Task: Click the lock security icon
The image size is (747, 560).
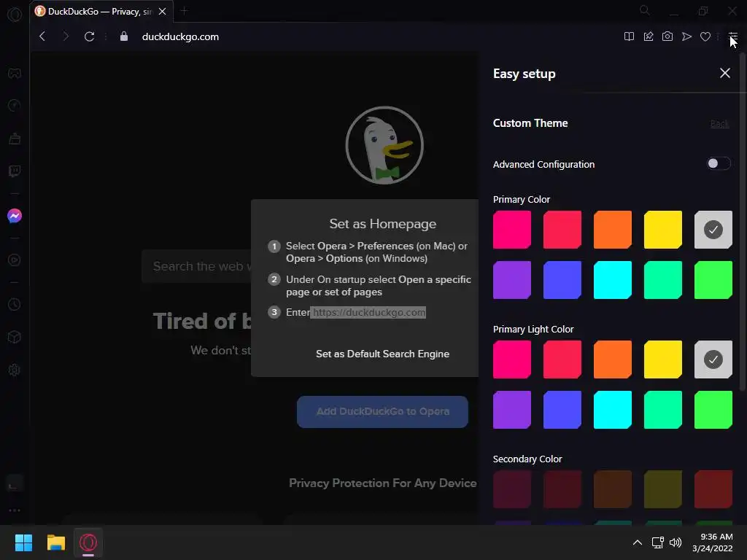Action: (124, 36)
